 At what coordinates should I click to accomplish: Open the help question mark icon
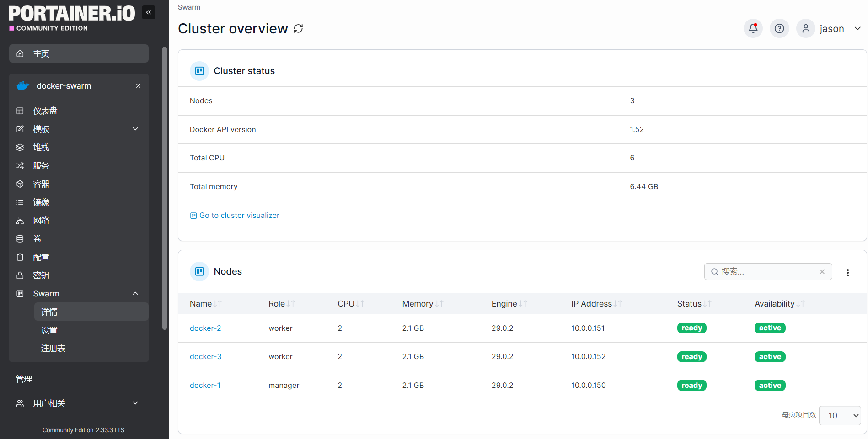(779, 29)
